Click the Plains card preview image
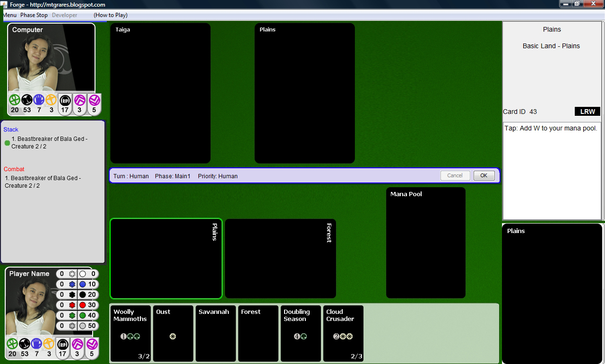The image size is (605, 364). pyautogui.click(x=553, y=294)
